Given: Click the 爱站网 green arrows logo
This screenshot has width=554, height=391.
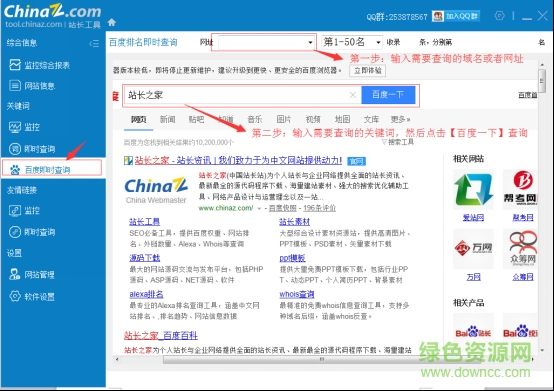Looking at the screenshot, I should (x=473, y=190).
